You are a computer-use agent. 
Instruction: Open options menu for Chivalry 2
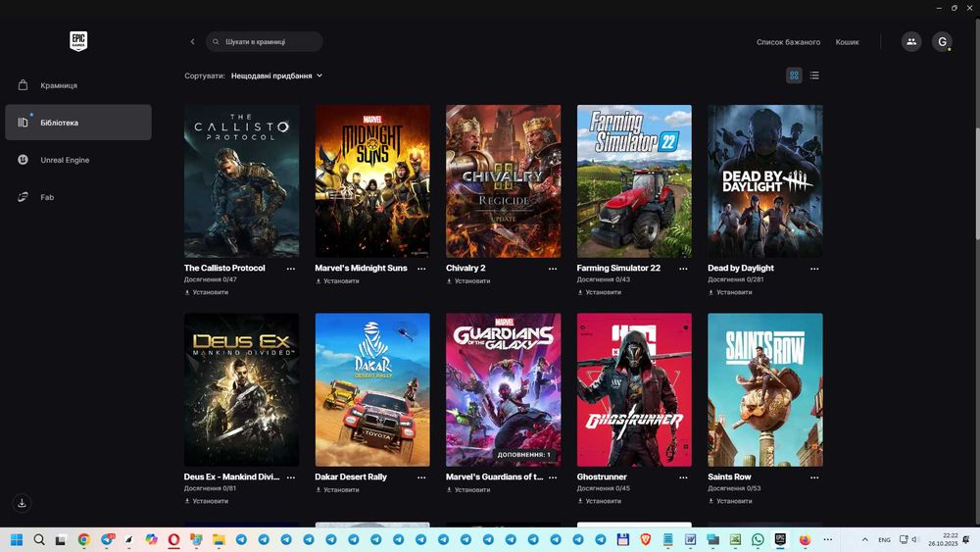[x=553, y=269]
